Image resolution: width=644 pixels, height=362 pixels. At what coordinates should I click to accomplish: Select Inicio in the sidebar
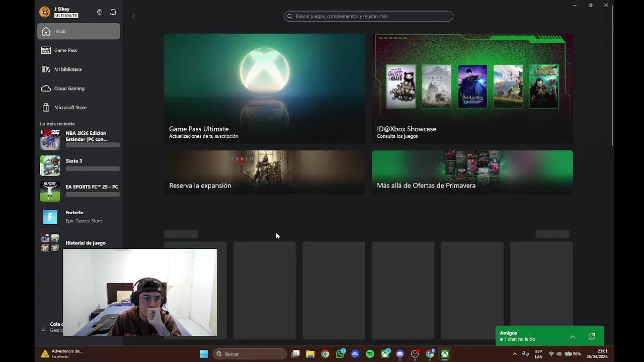pos(78,31)
